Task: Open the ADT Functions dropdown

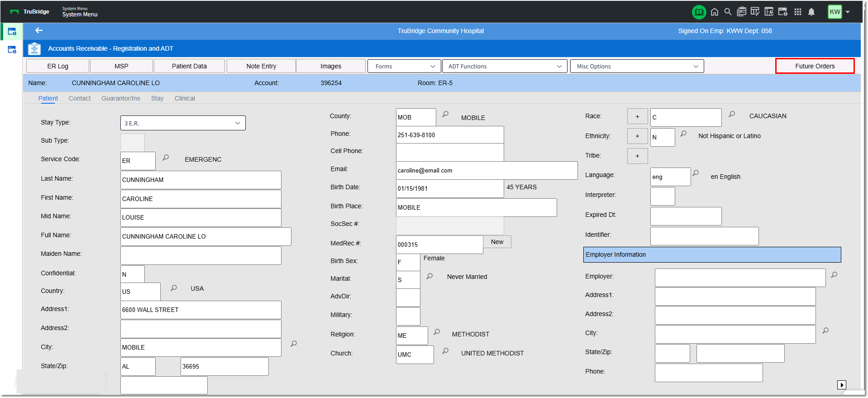Action: click(505, 66)
